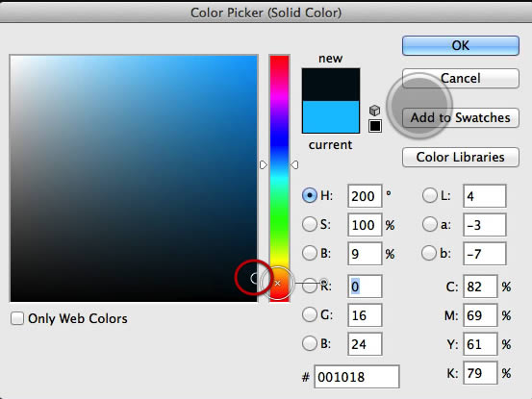Image resolution: width=532 pixels, height=399 pixels.
Task: Click the Y yellow field showing 61
Action: pos(480,344)
